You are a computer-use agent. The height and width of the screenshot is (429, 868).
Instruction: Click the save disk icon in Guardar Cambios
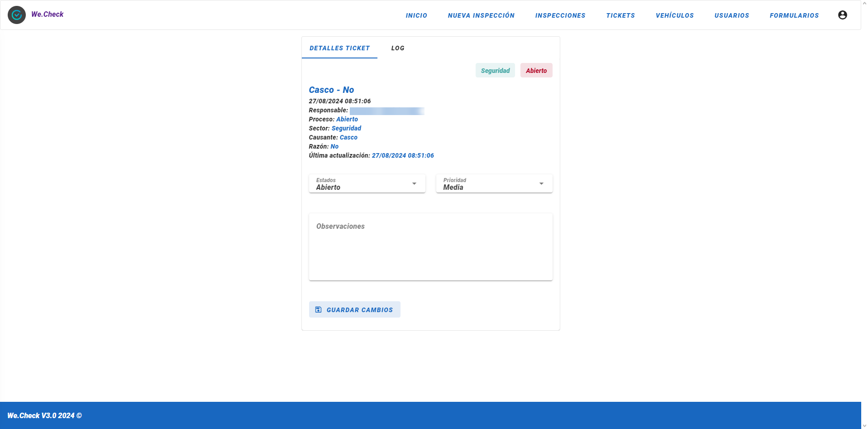[318, 310]
